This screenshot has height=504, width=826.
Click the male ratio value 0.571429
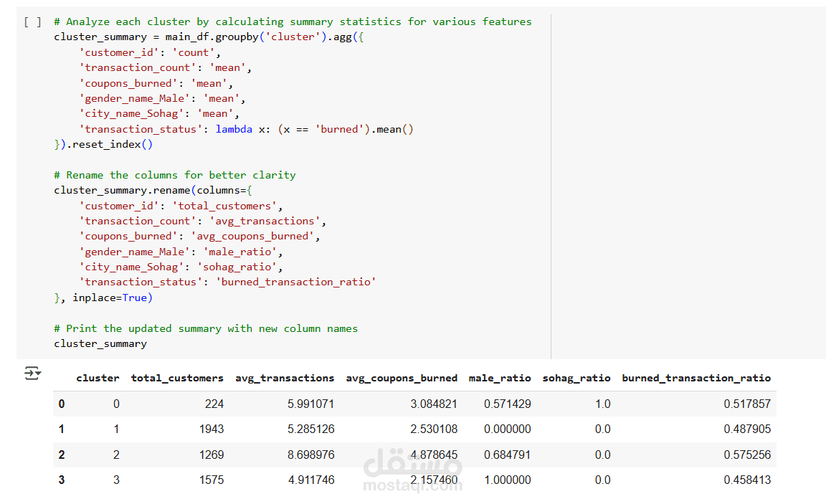(x=508, y=404)
